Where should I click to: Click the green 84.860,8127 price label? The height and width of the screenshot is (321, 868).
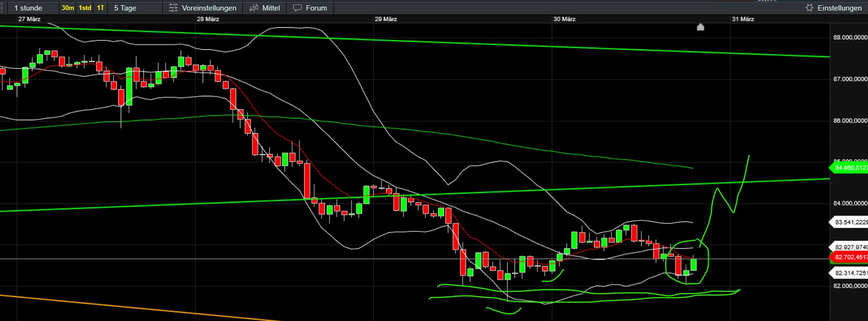pyautogui.click(x=849, y=168)
